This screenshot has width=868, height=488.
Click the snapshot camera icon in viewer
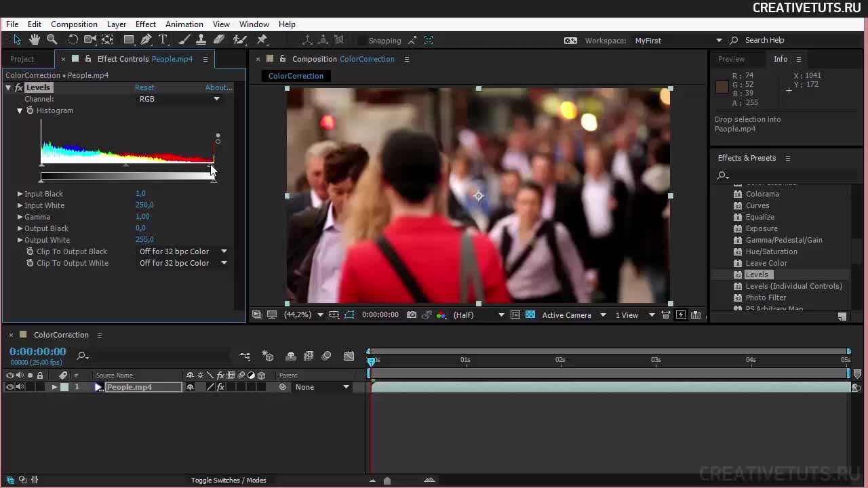(x=412, y=314)
